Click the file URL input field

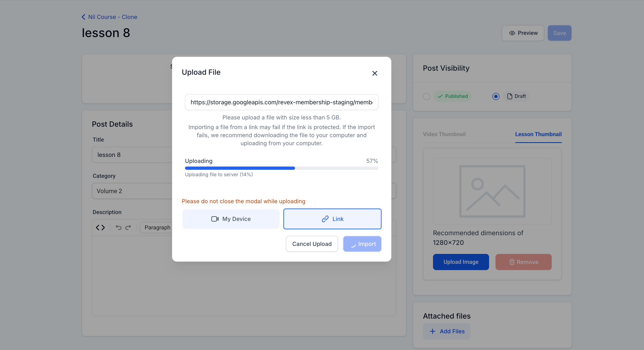coord(281,102)
